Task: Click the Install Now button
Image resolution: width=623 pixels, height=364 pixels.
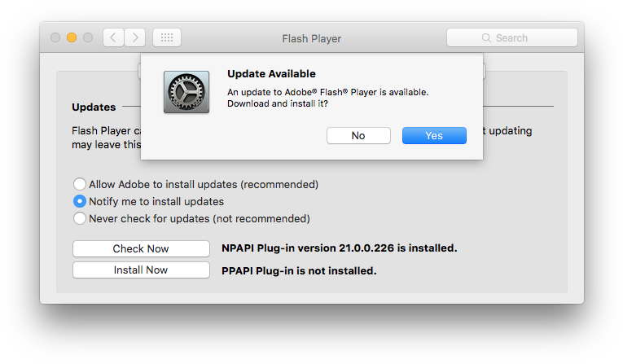Action: pos(141,270)
